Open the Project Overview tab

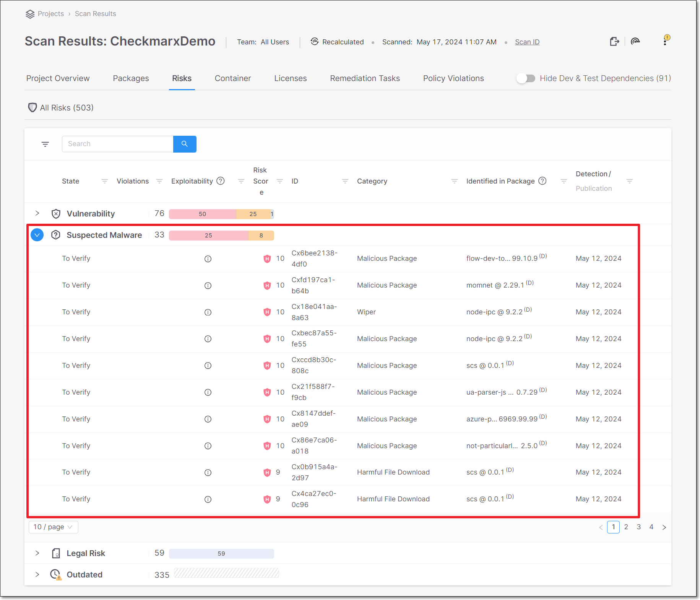tap(58, 78)
